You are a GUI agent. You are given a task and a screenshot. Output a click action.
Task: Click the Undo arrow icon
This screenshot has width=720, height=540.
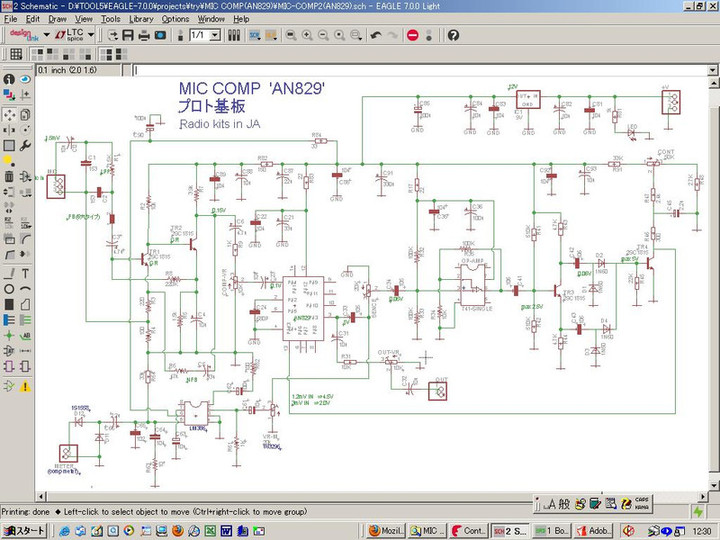pos(375,35)
